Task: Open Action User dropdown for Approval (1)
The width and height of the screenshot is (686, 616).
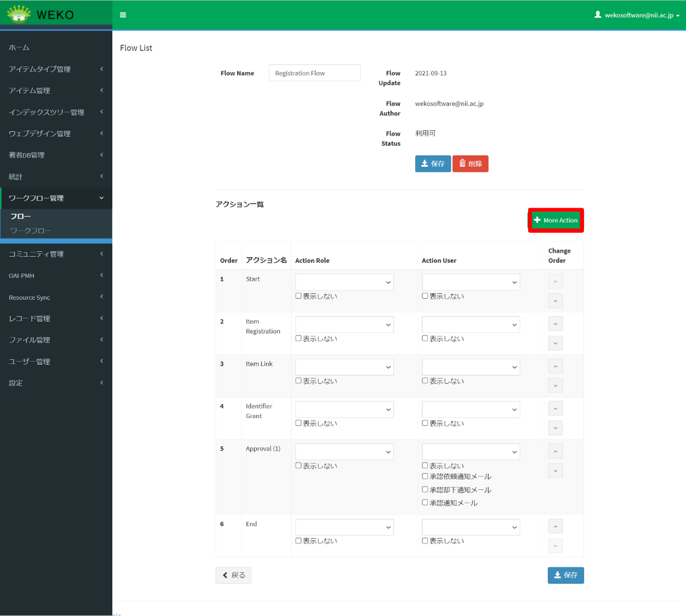Action: point(471,452)
